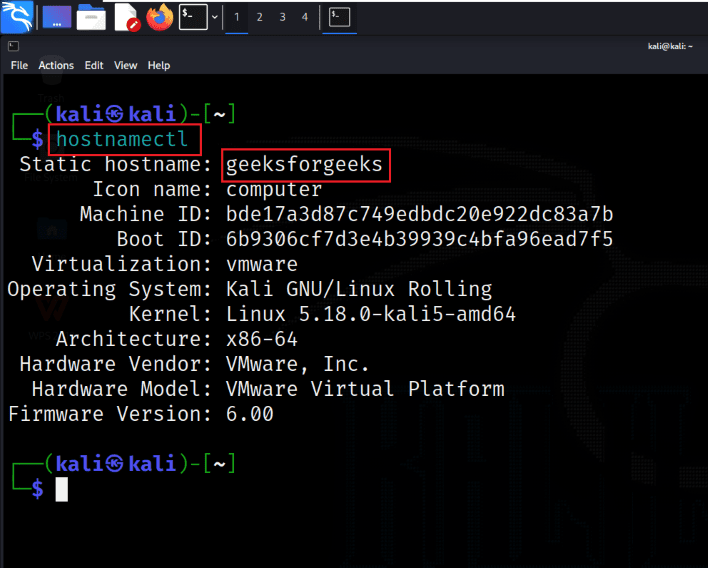Expand the terminal launcher dropdown arrow
Viewport: 708px width, 568px height.
point(214,17)
